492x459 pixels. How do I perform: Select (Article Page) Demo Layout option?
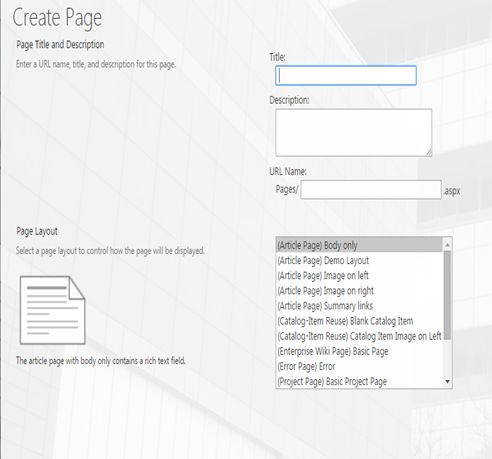pos(360,260)
